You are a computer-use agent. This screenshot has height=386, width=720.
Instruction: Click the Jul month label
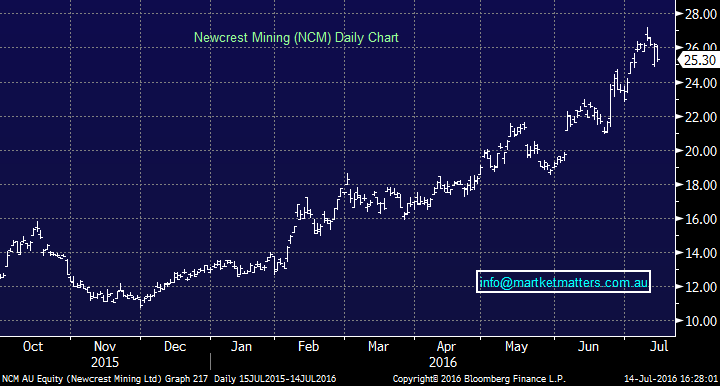659,346
